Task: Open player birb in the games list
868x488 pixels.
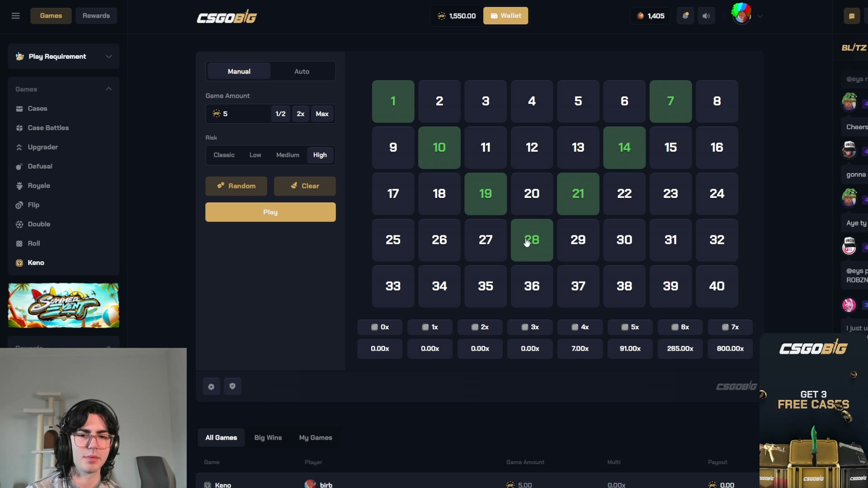Action: 319,485
